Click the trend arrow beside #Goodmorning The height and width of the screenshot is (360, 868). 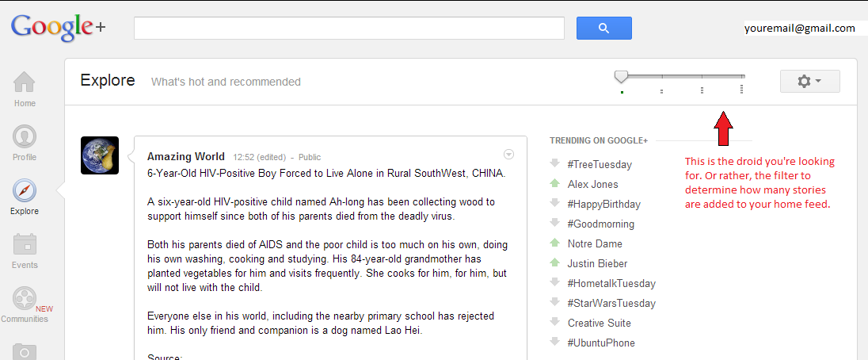pyautogui.click(x=554, y=223)
